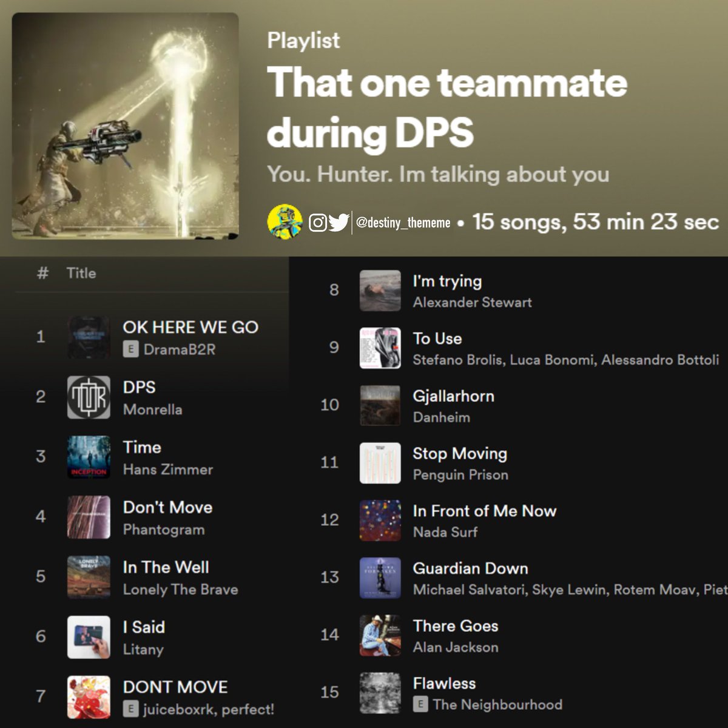Click album art for I Said
728x728 pixels.
pos(89,637)
